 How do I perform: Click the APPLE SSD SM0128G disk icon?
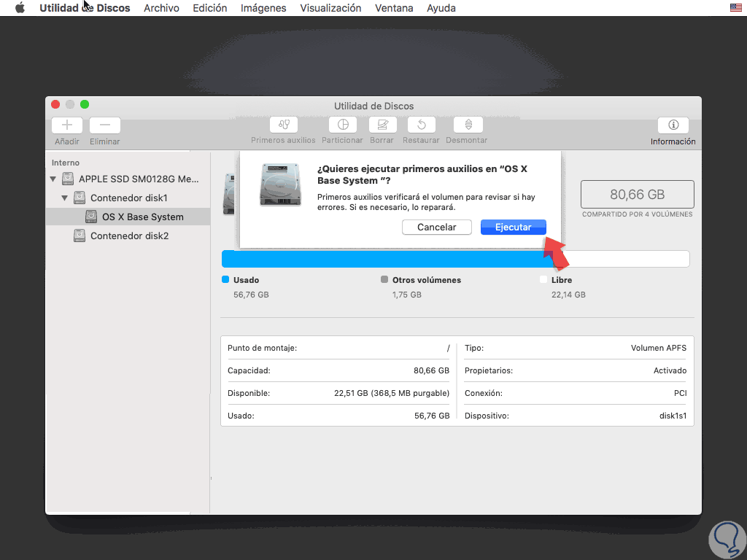[68, 179]
